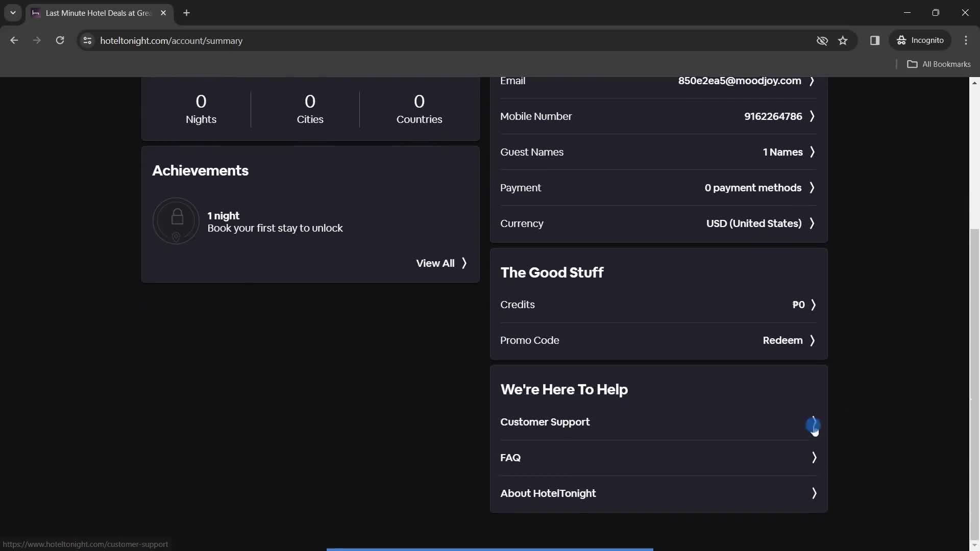The width and height of the screenshot is (980, 551).
Task: Open the Credits row
Action: [x=658, y=305]
